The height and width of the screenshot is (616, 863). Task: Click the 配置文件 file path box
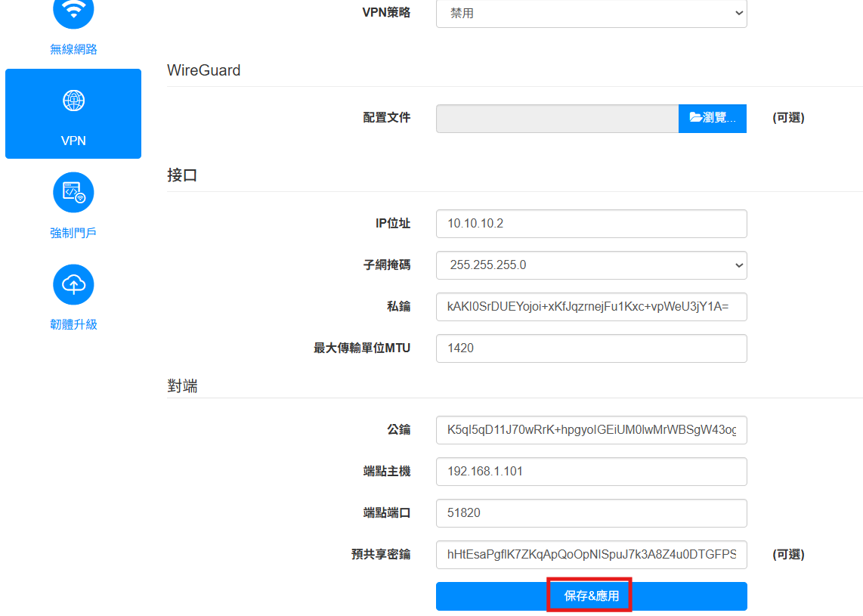(557, 119)
